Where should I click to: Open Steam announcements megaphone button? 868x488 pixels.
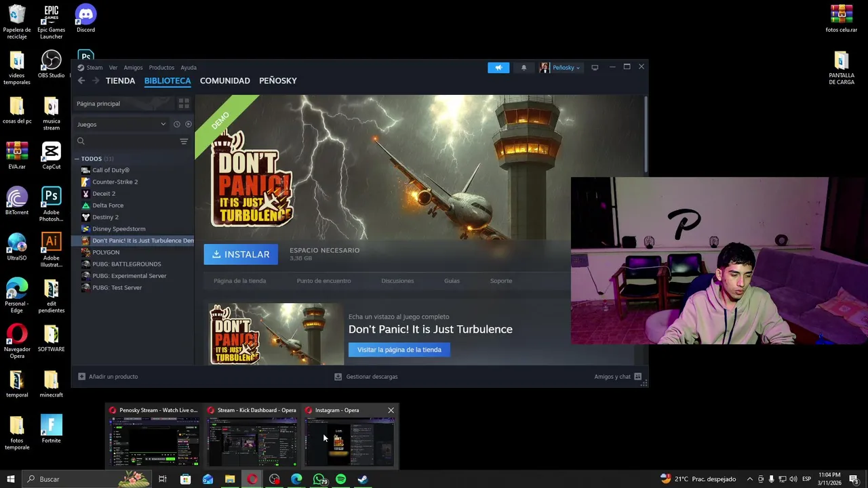point(498,68)
